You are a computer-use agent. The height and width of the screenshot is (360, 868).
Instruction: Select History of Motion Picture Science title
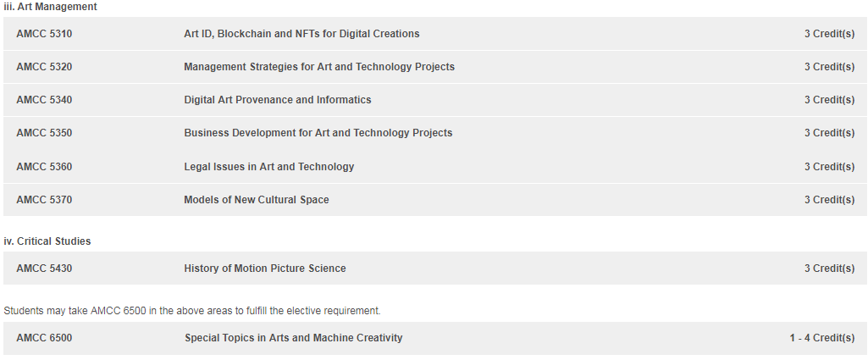265,269
